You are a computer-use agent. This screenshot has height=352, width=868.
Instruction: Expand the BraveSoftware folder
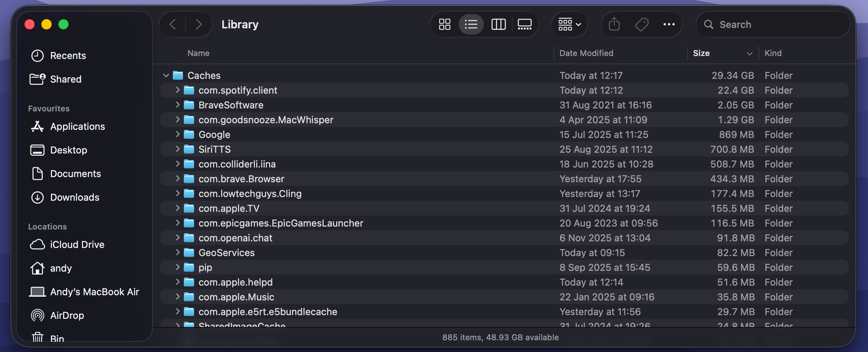tap(178, 105)
